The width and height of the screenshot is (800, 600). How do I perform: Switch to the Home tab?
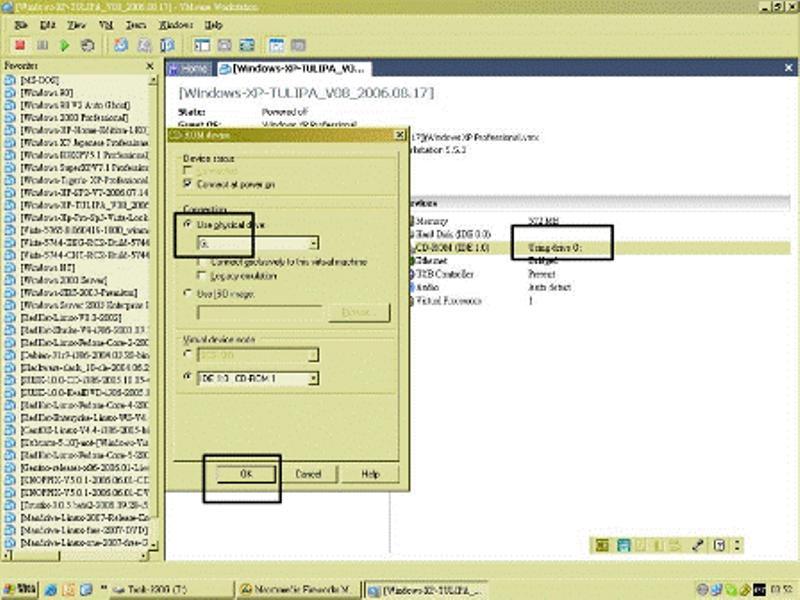189,69
